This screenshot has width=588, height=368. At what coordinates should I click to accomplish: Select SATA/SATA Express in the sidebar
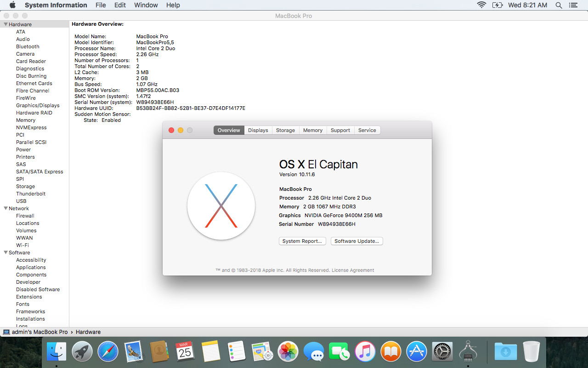pyautogui.click(x=40, y=172)
